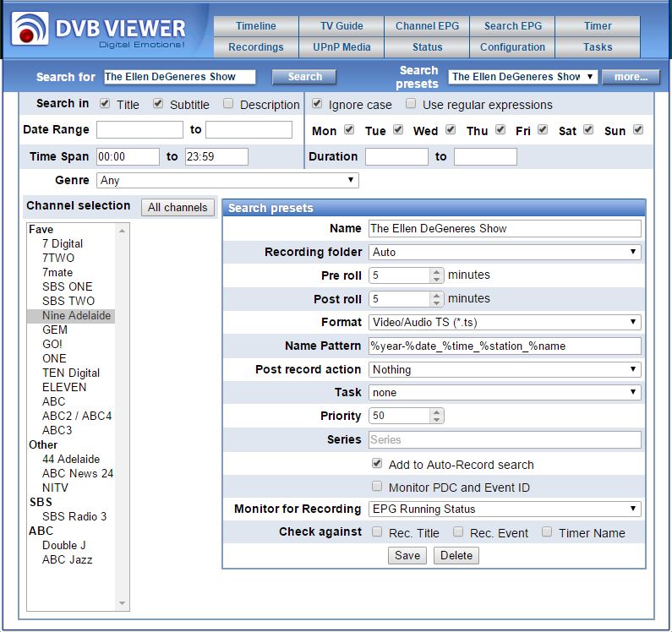The image size is (672, 632).
Task: Open the Search presets dropdown at top
Action: click(x=522, y=77)
